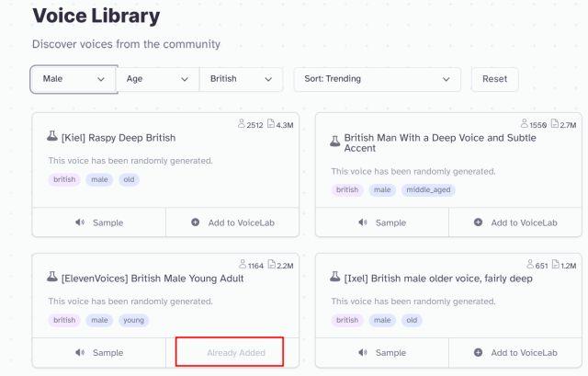Screen dimensions: 588x376
Task: Click the character count icon showing 4.3M
Action: pyautogui.click(x=269, y=125)
